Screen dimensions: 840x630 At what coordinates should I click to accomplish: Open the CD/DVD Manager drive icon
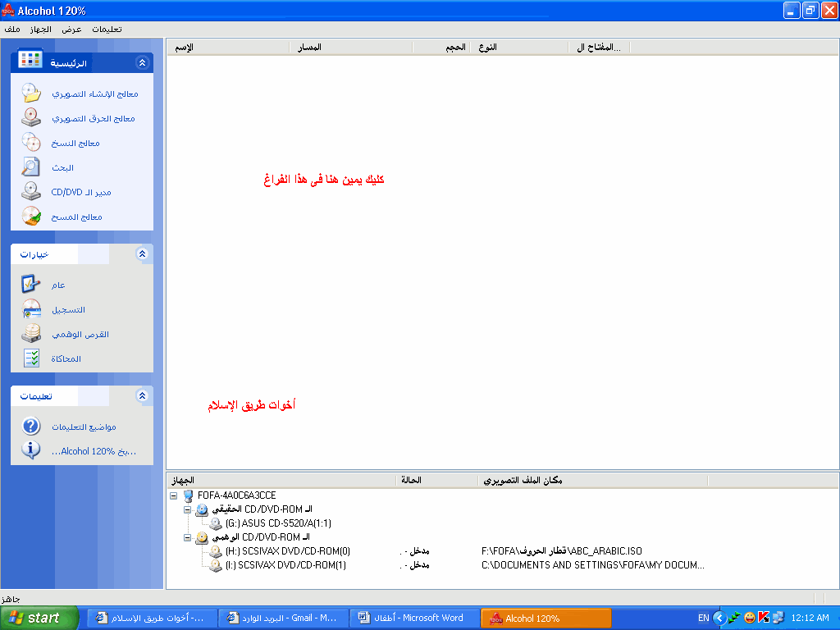[31, 192]
